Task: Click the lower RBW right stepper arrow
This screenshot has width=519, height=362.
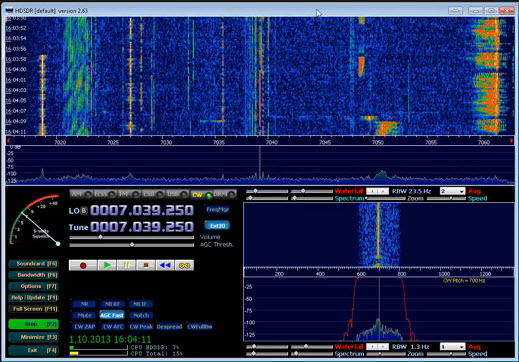Action: click(x=383, y=347)
